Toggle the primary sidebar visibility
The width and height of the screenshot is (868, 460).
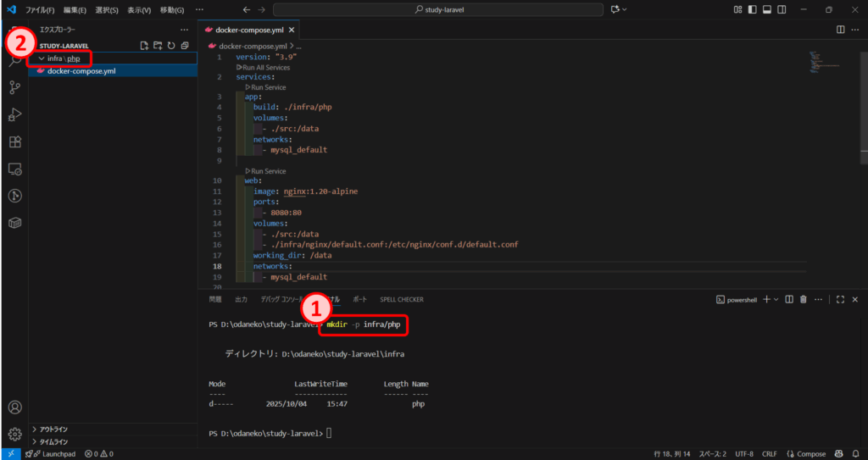753,9
